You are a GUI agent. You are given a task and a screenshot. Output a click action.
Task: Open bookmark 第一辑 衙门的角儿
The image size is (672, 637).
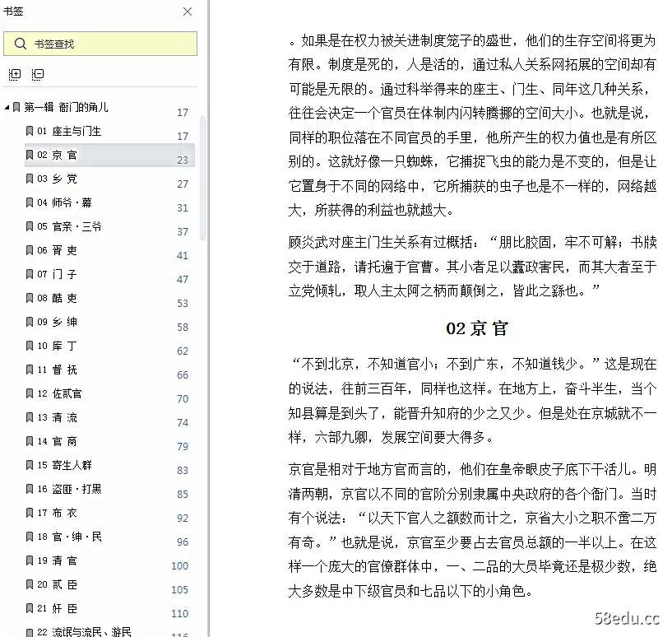(x=66, y=107)
